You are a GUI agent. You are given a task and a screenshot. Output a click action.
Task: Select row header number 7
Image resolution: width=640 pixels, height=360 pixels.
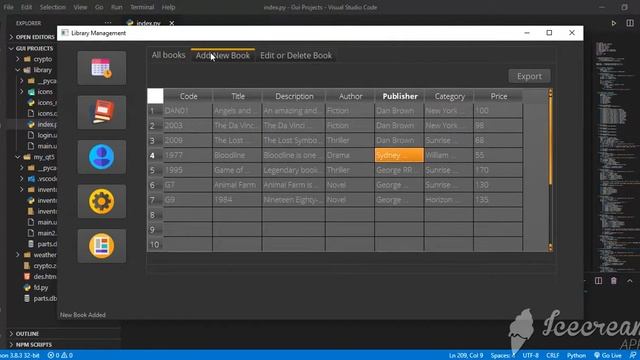pyautogui.click(x=155, y=200)
